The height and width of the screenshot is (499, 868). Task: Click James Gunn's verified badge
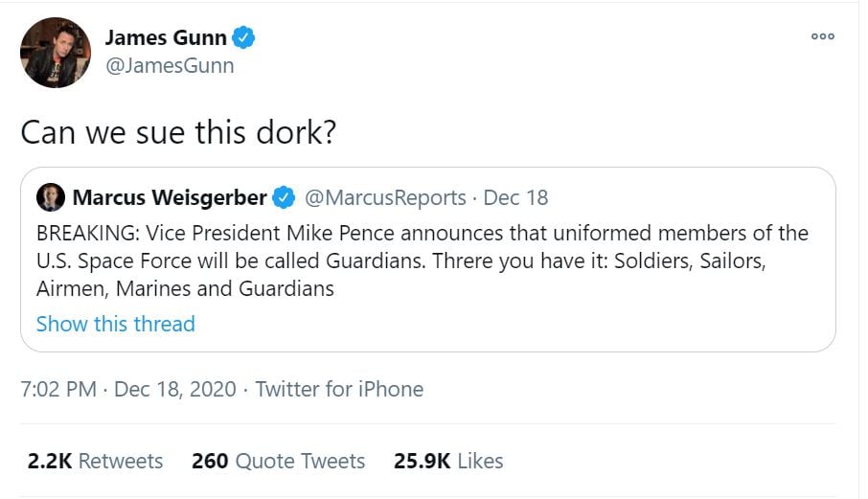(x=244, y=38)
